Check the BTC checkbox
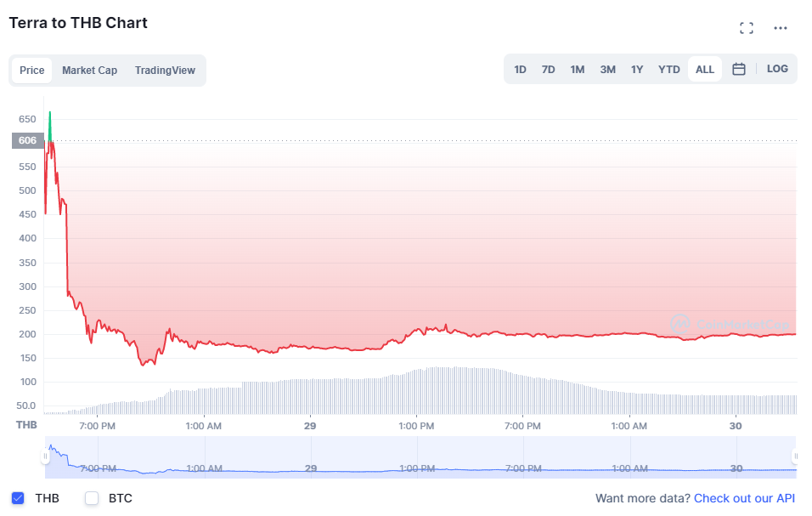The image size is (812, 516). click(x=92, y=498)
